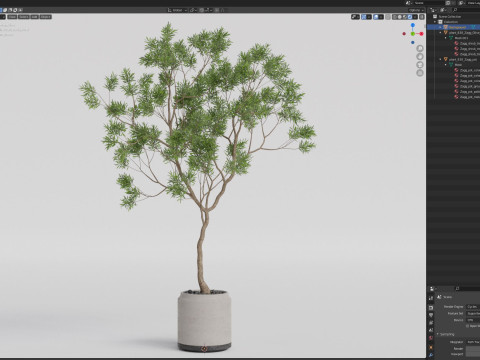The width and height of the screenshot is (480, 360).
Task: Open the Device dropdown
Action: coord(473,320)
